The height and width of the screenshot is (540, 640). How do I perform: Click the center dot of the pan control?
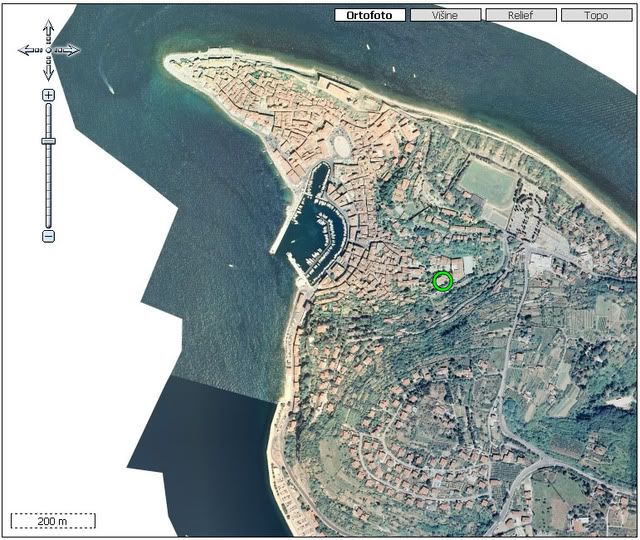[x=48, y=50]
